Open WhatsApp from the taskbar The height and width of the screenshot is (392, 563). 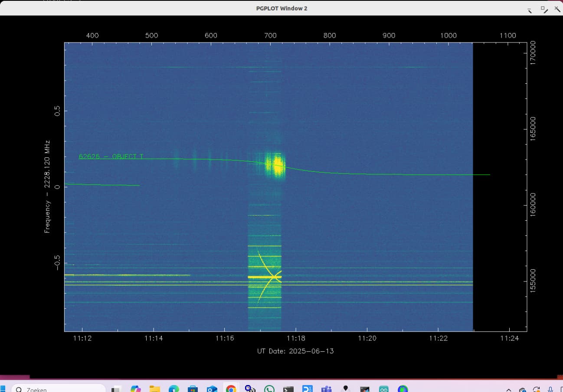coord(269,389)
